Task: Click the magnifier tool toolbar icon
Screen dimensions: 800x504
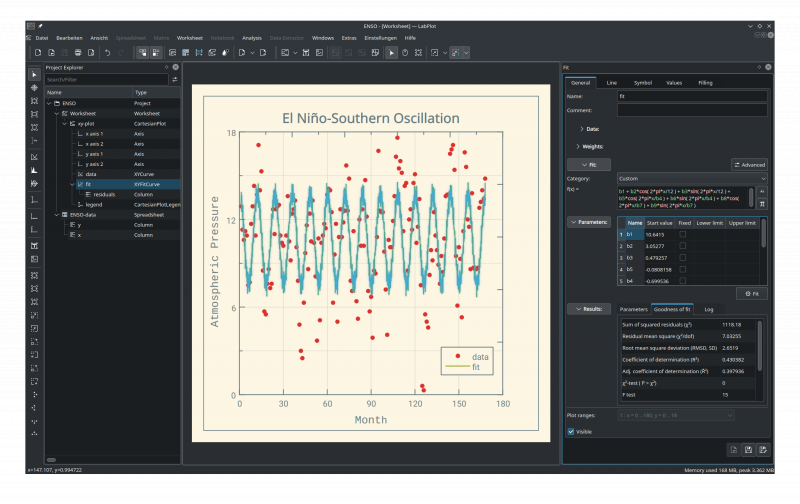Action: (x=405, y=53)
